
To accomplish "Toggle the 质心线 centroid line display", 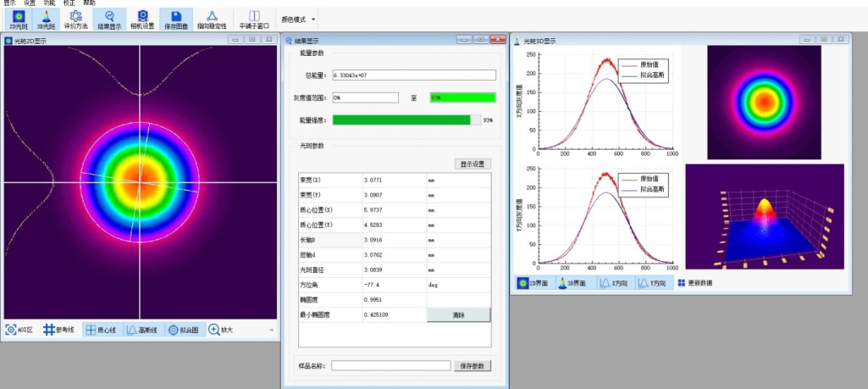I will click(x=102, y=330).
